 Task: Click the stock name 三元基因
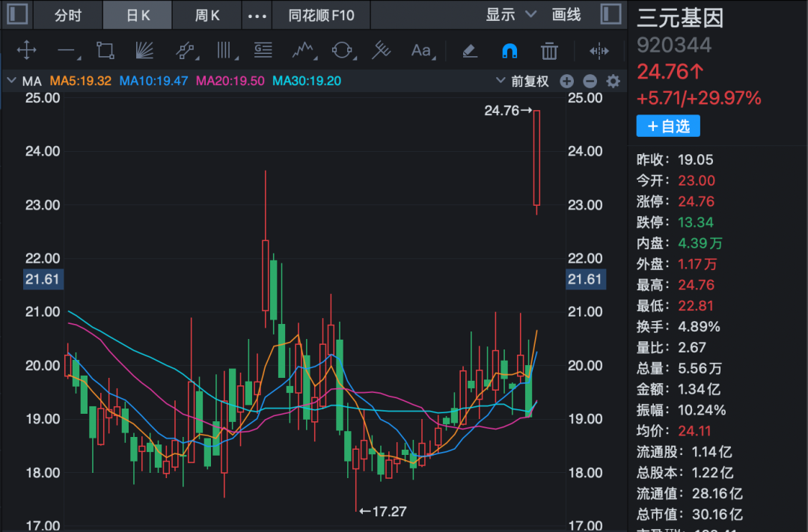(680, 18)
